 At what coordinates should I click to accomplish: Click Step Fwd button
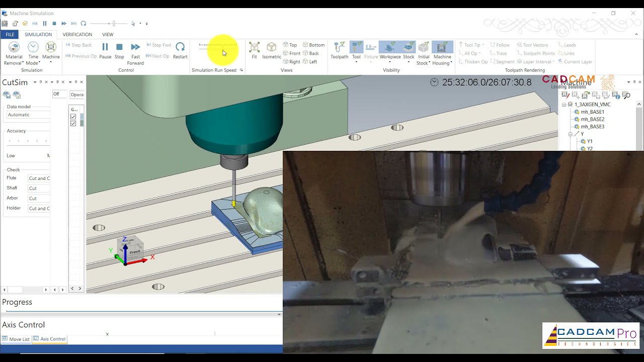click(x=158, y=45)
